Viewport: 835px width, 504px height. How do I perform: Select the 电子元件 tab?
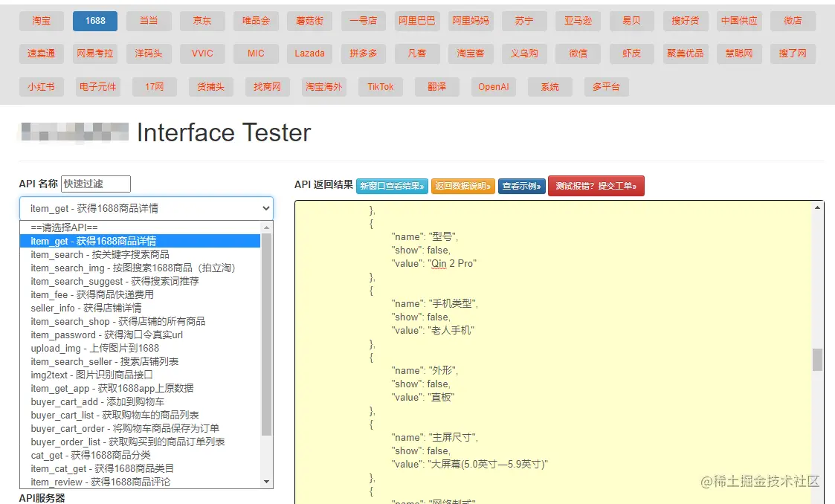pyautogui.click(x=97, y=87)
